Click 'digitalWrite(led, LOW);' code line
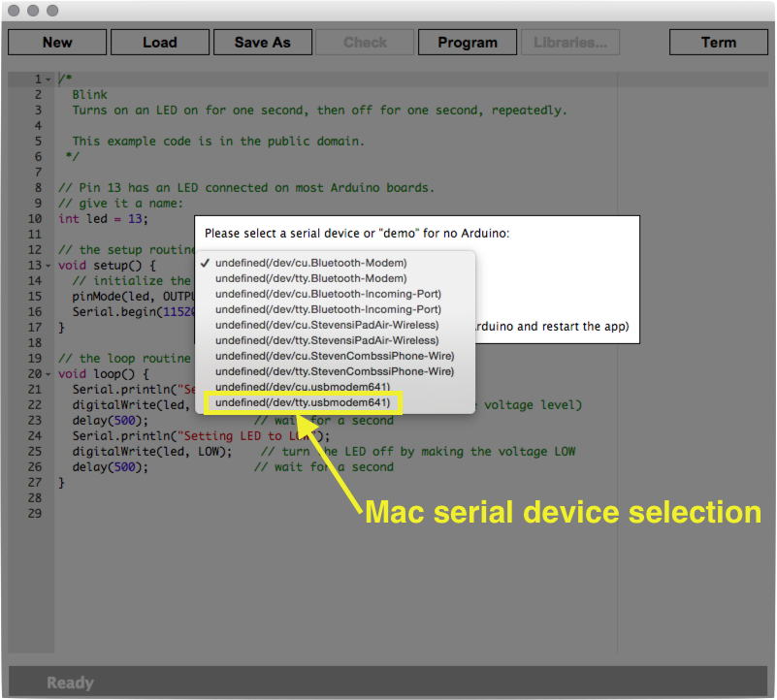777x700 pixels. click(x=152, y=451)
